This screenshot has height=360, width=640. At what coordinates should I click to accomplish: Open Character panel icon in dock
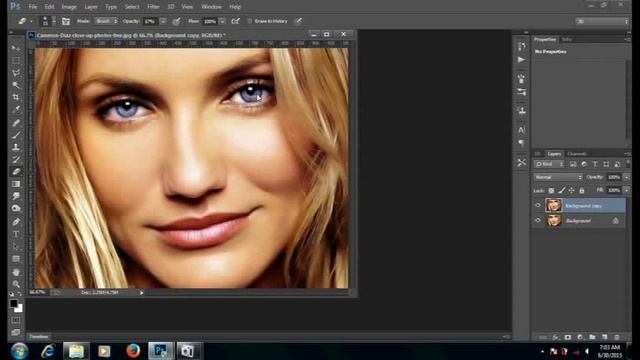pyautogui.click(x=521, y=130)
